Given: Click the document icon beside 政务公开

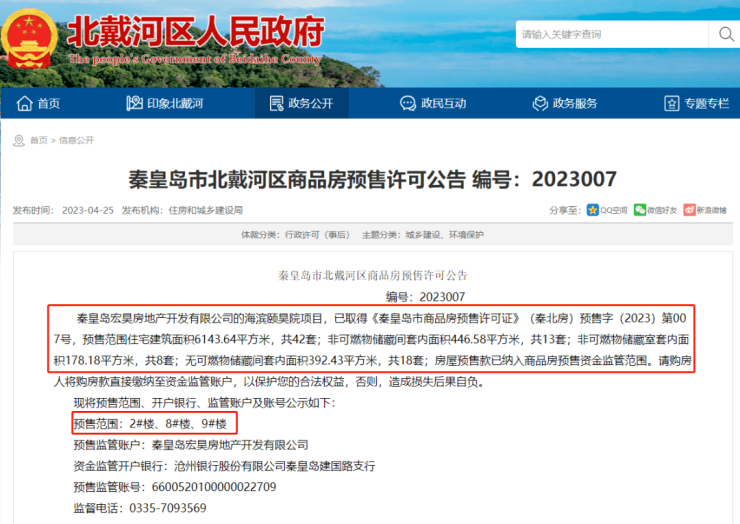Looking at the screenshot, I should [277, 103].
